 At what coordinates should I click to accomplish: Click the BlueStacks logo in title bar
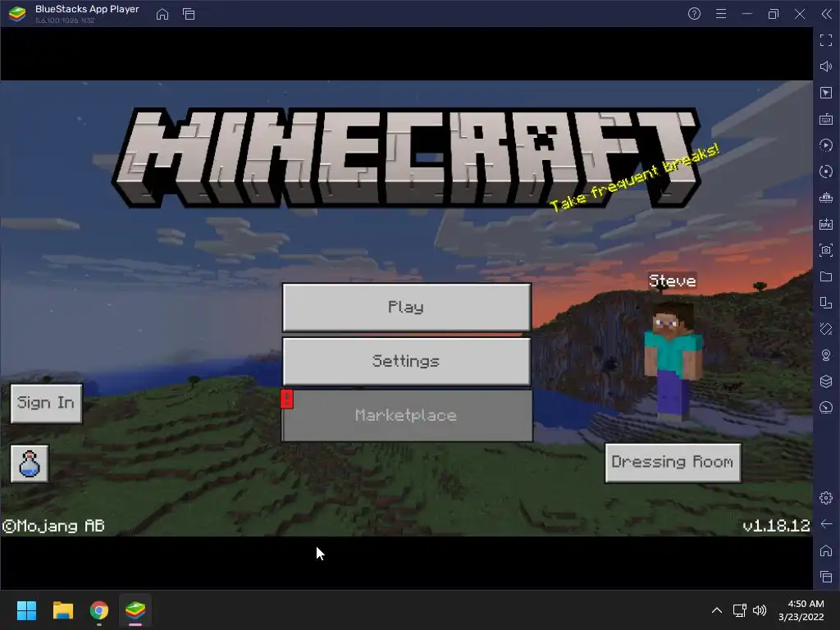[x=17, y=14]
